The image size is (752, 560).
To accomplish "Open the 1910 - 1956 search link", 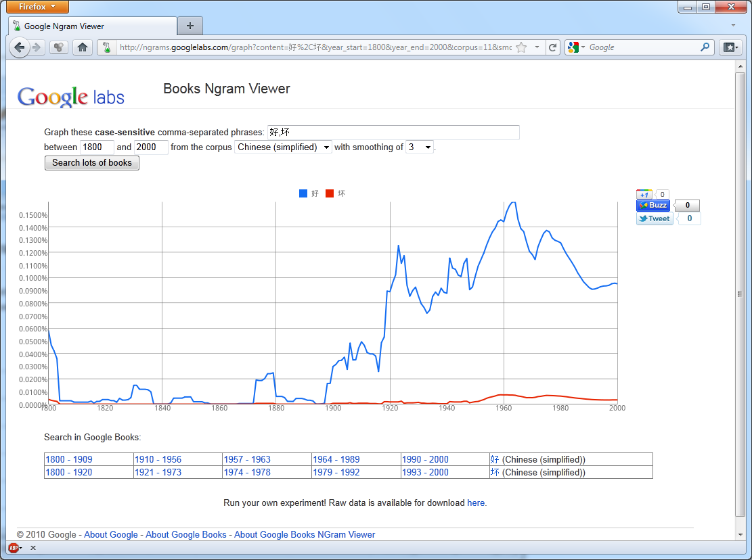I will tap(158, 459).
